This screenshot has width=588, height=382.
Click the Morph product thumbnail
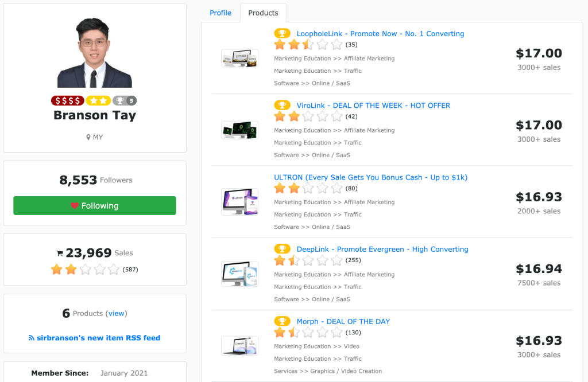(x=239, y=345)
